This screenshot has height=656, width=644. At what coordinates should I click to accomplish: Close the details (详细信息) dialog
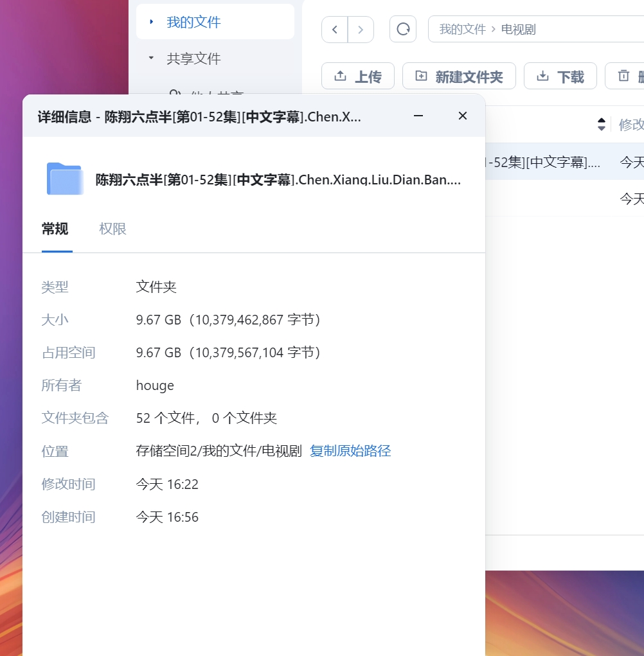coord(462,116)
